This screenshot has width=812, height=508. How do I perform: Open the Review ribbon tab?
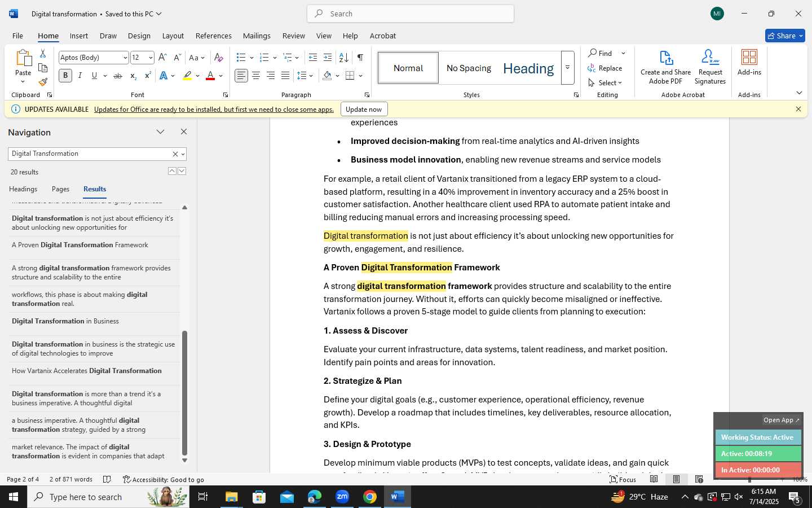click(294, 36)
